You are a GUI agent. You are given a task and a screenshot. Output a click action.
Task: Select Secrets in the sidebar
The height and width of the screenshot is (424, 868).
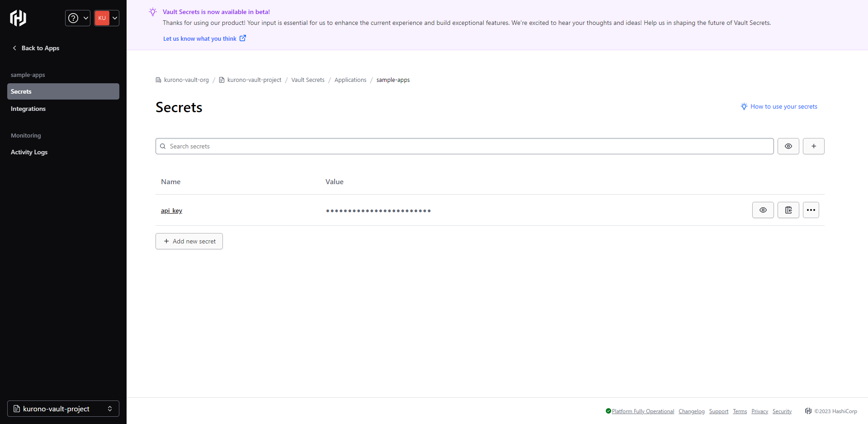pyautogui.click(x=63, y=91)
